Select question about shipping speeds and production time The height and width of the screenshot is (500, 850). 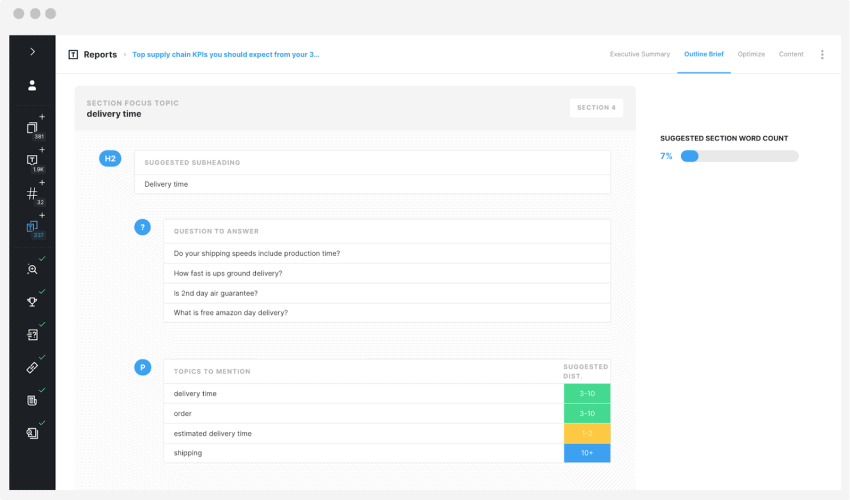[387, 253]
